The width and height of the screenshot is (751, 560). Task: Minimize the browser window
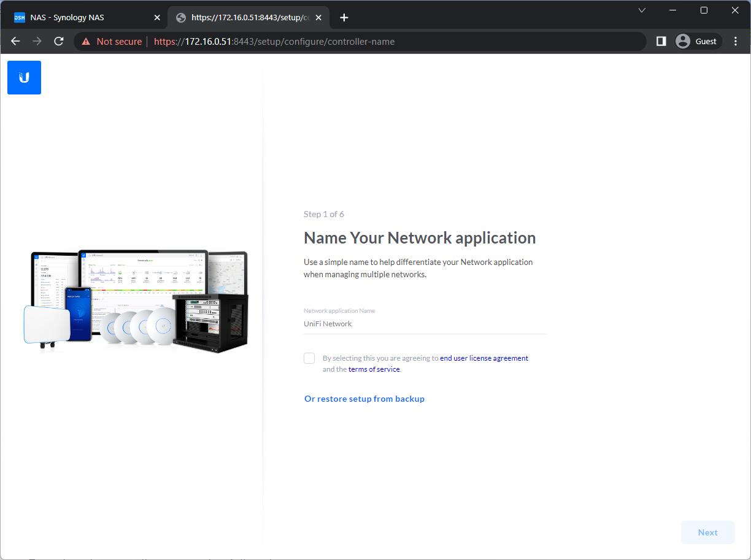pos(672,10)
